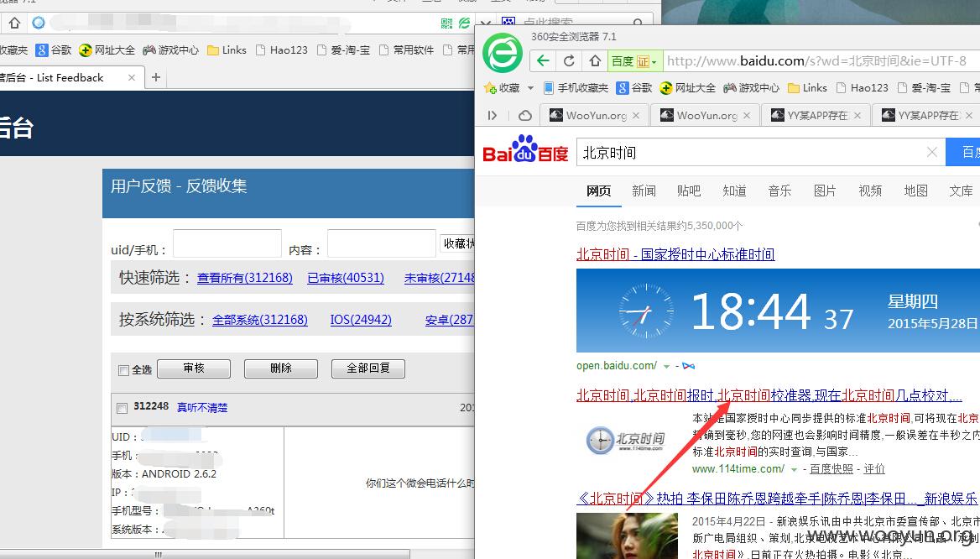Select the 音乐 search category
The height and width of the screenshot is (559, 980).
click(780, 191)
